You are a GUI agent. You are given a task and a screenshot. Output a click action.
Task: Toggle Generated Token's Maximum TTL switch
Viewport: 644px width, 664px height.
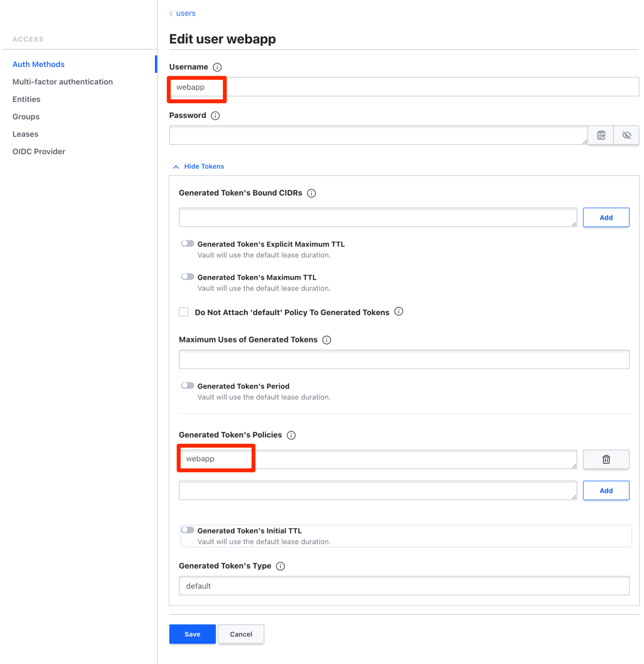click(x=187, y=277)
